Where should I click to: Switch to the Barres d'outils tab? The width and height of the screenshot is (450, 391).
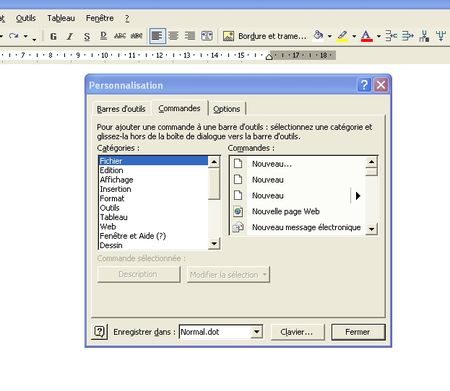(121, 109)
